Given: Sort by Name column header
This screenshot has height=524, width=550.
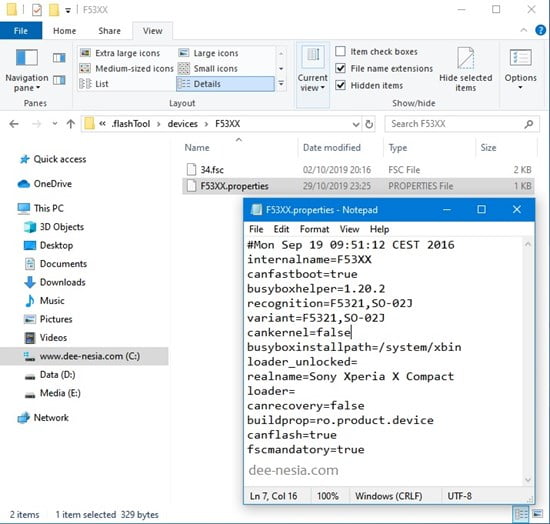Looking at the screenshot, I should pos(197,148).
